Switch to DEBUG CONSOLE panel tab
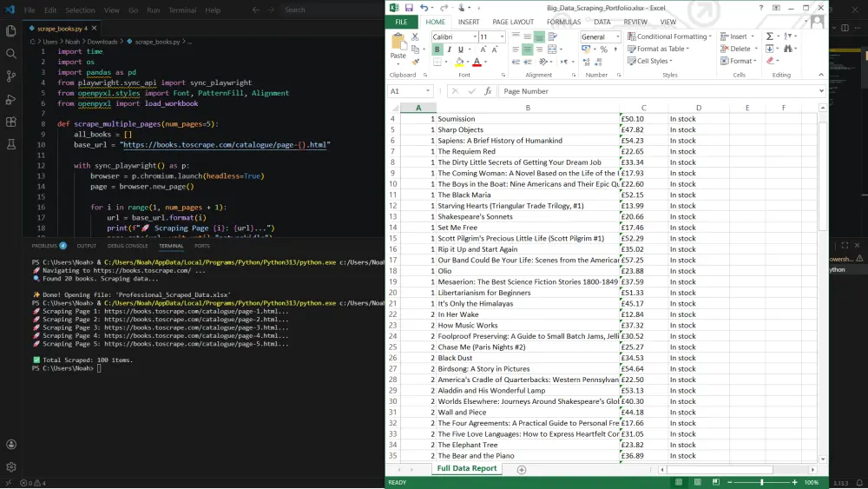 click(128, 245)
